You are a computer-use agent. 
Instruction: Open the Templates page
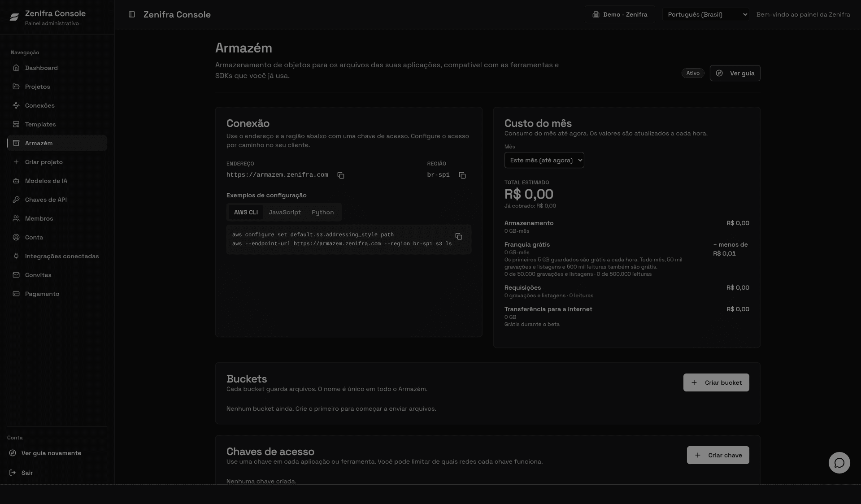coord(57,124)
